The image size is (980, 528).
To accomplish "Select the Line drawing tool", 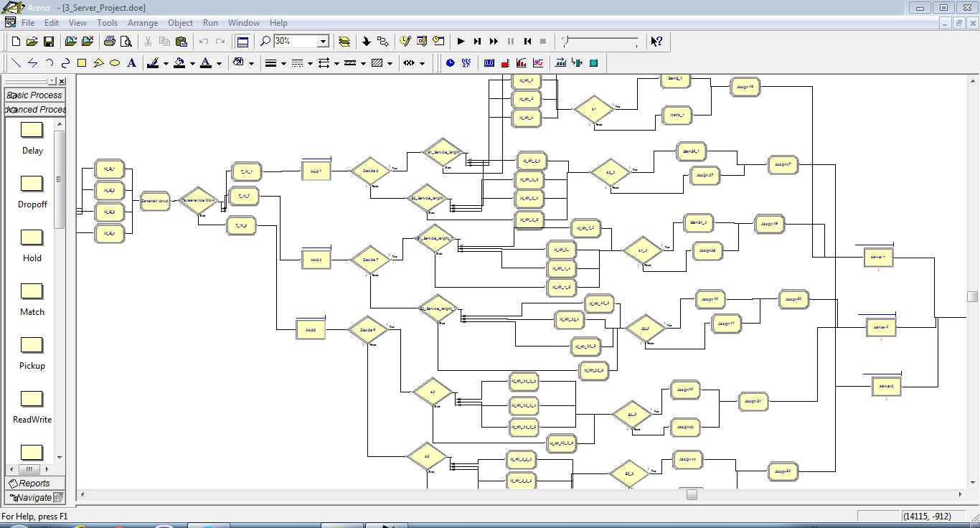I will click(x=16, y=63).
